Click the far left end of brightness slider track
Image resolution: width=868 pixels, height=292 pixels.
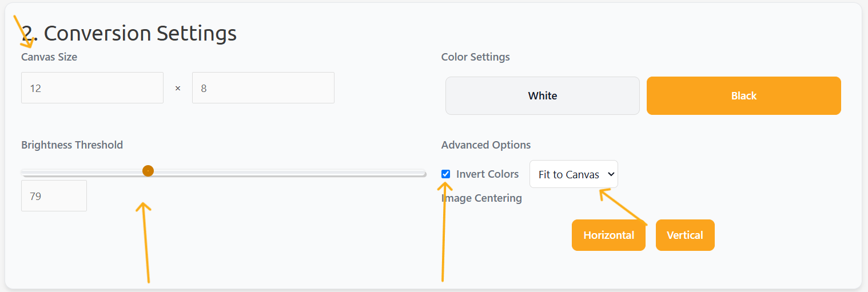click(23, 173)
